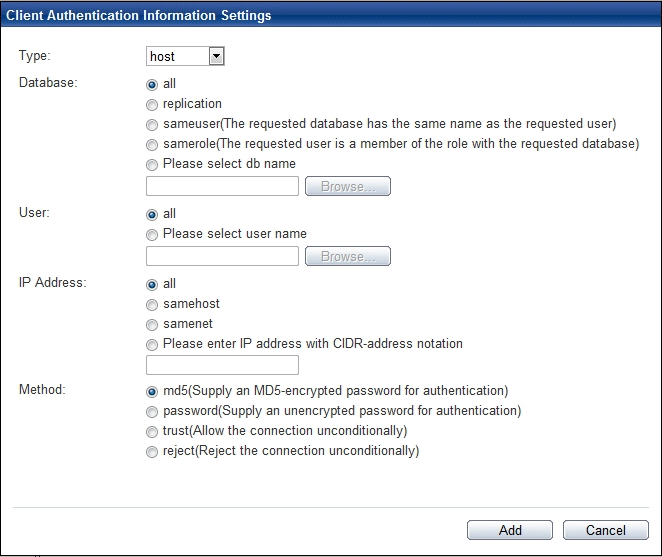This screenshot has width=662, height=557.
Task: Select the replication database option
Action: [152, 104]
